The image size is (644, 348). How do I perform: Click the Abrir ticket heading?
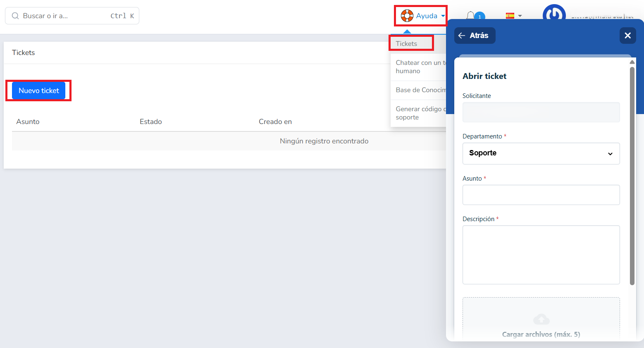point(484,76)
